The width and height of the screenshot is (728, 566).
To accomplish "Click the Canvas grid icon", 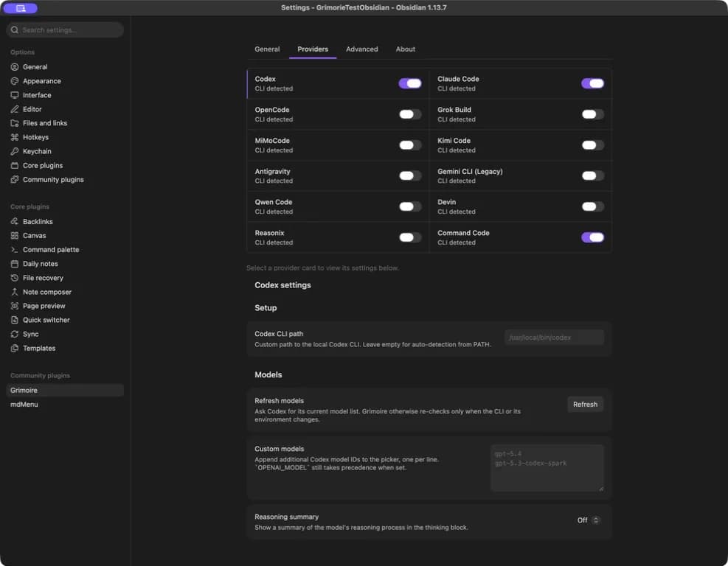I will click(15, 236).
